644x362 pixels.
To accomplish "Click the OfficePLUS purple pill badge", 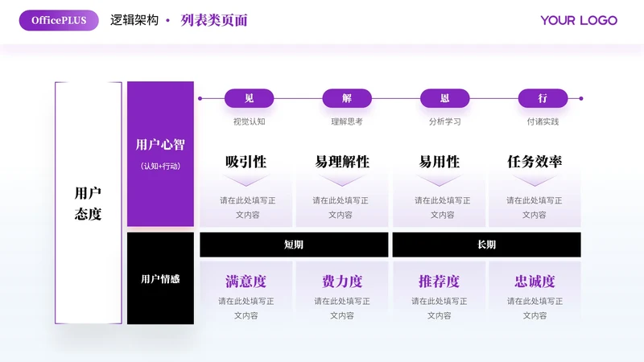I will (59, 20).
